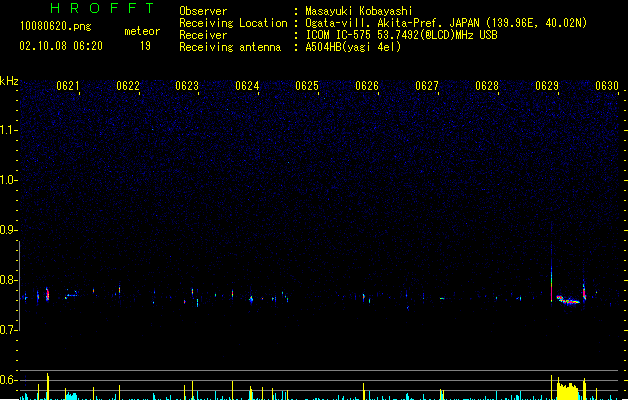Click the 0627 time marker
The height and width of the screenshot is (400, 629).
[x=427, y=86]
